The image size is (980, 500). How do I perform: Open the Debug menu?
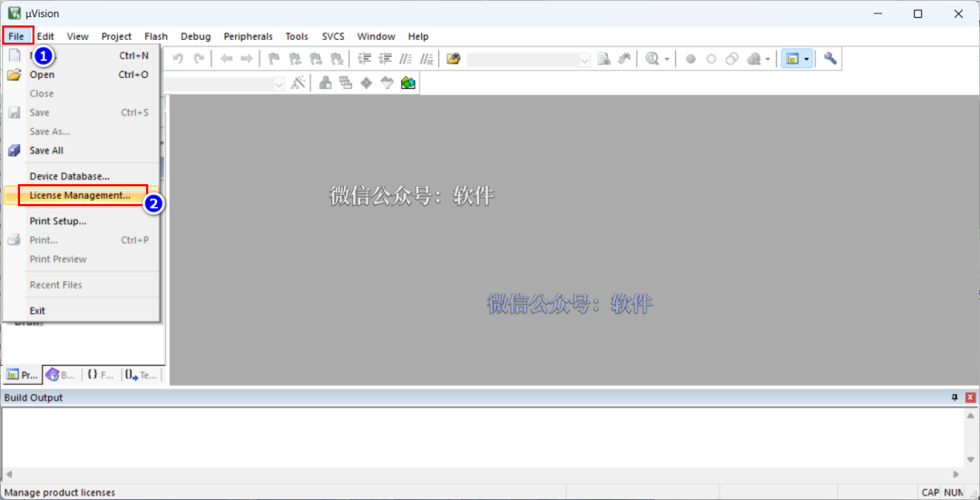[196, 36]
